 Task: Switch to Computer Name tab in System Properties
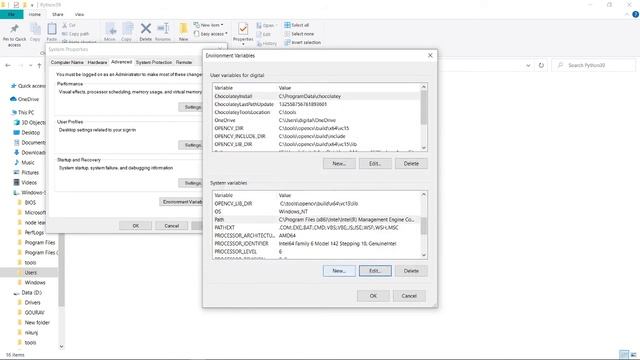[x=67, y=62]
